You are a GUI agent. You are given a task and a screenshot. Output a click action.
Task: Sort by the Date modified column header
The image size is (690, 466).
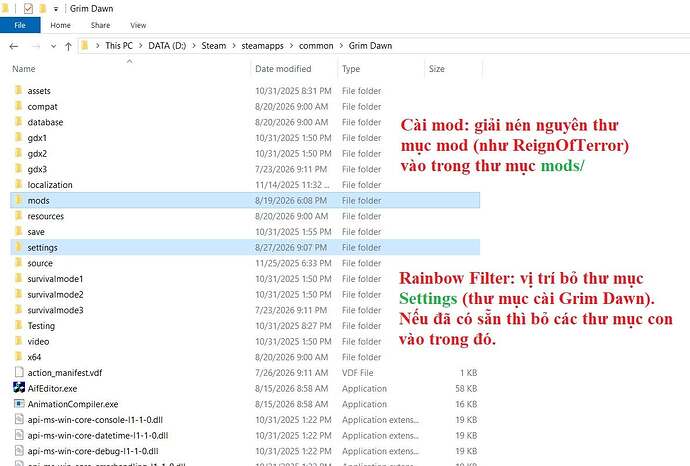click(x=283, y=69)
